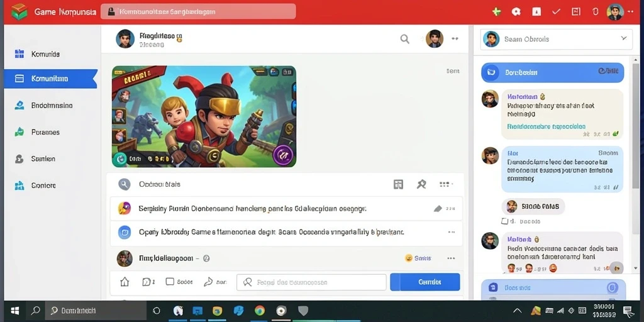644x322 pixels.
Task: Open the notification center icon in the taskbar
Action: click(x=628, y=311)
